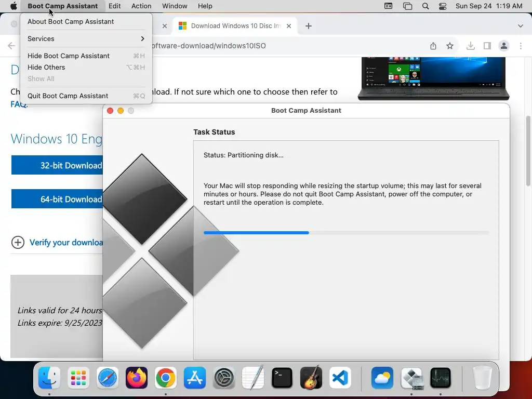Close the Download Windows 10 tab

coord(289,26)
